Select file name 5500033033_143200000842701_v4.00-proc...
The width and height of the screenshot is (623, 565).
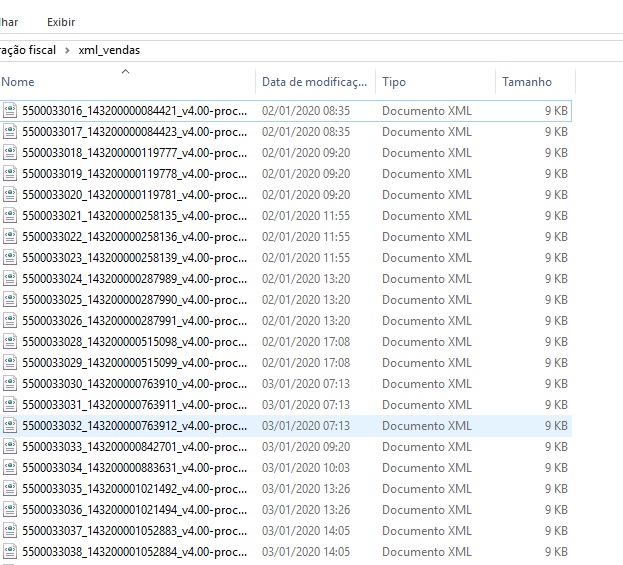134,447
